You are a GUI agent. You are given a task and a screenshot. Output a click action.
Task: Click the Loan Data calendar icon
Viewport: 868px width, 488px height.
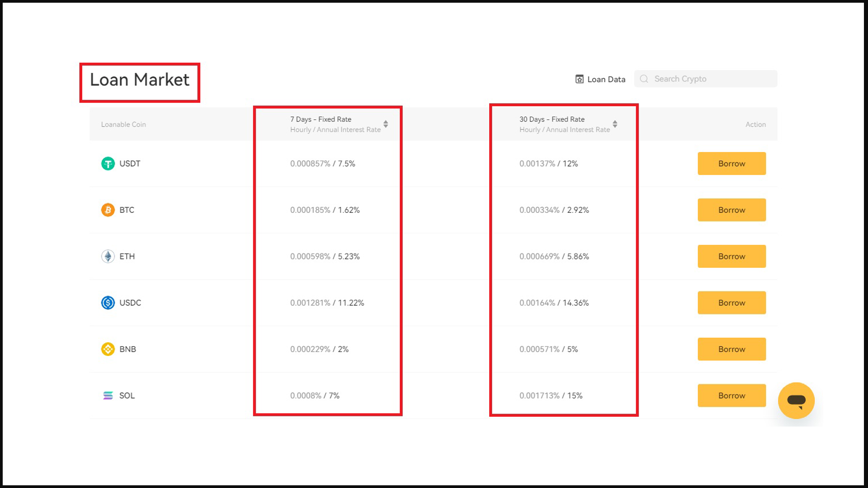pyautogui.click(x=579, y=79)
